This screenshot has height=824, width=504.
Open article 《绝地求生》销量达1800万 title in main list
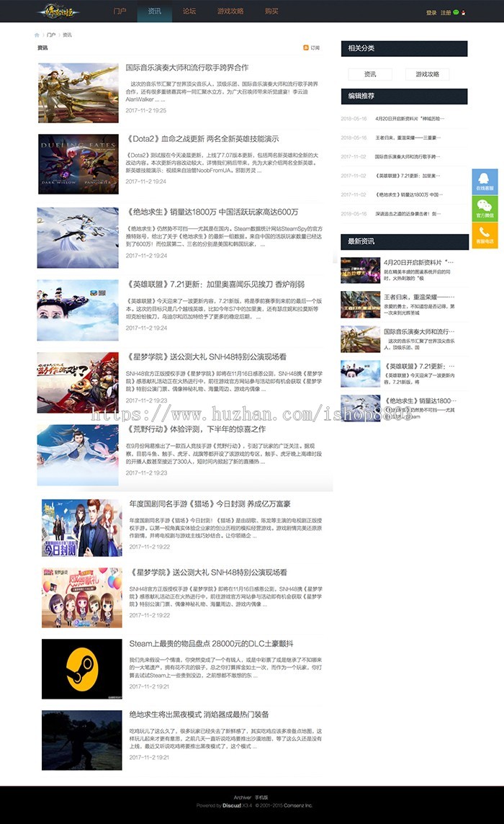[212, 212]
